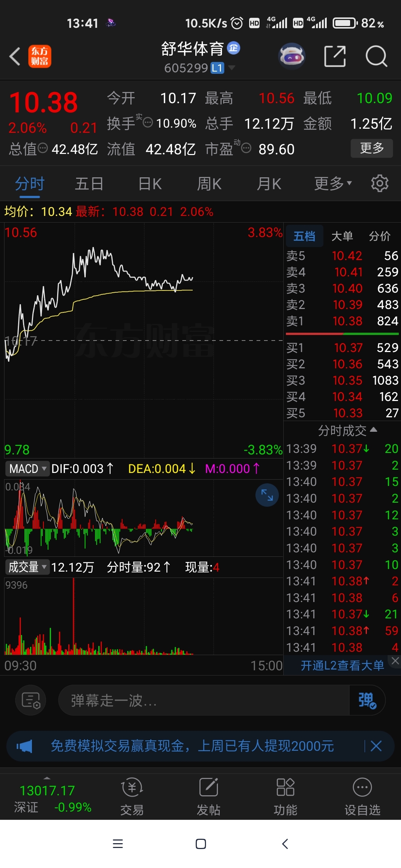Tap the large 10.38 current price
This screenshot has width=401, height=868.
(43, 102)
